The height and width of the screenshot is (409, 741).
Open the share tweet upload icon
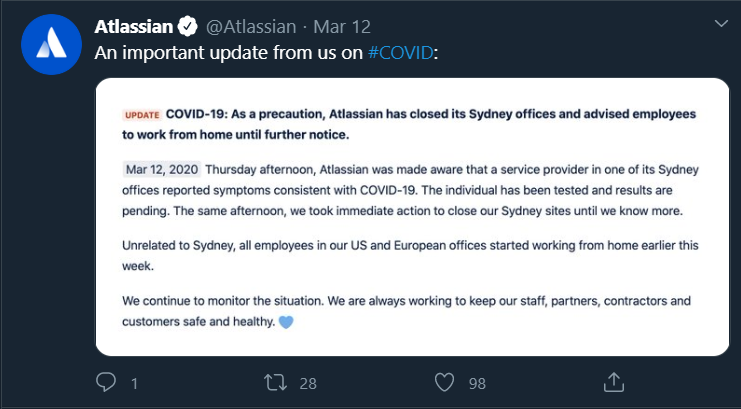point(614,382)
